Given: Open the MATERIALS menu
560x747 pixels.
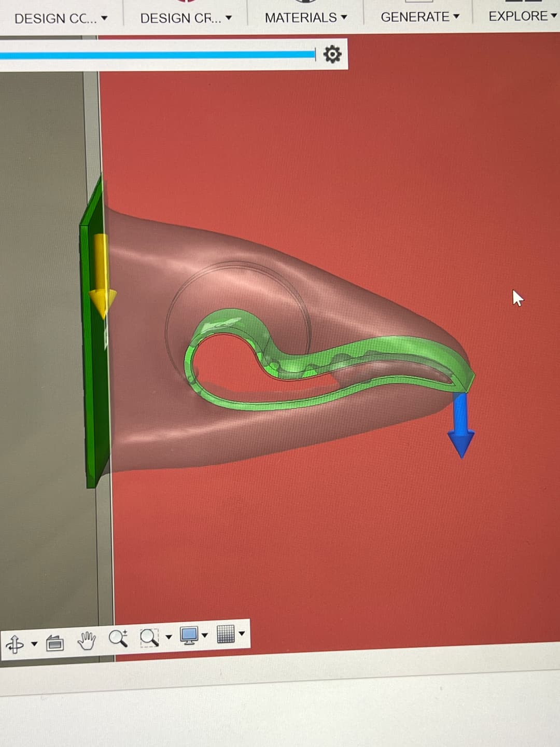Looking at the screenshot, I should click(305, 18).
